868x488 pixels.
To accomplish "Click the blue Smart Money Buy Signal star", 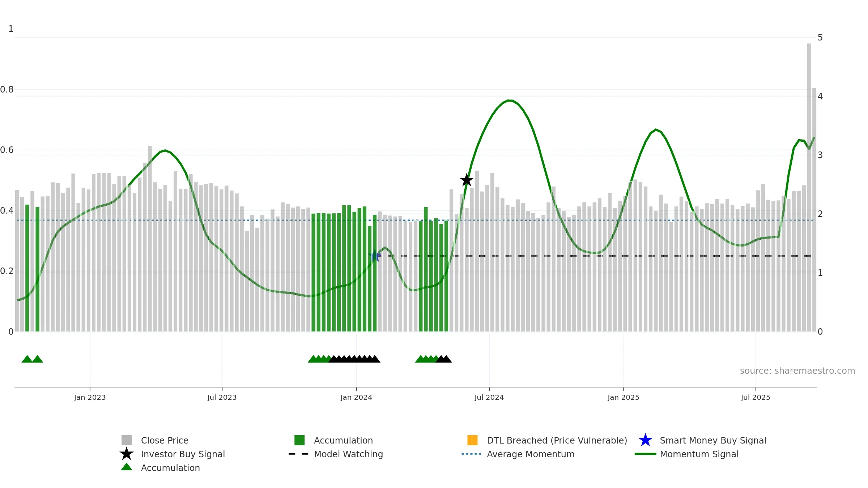I will 645,440.
